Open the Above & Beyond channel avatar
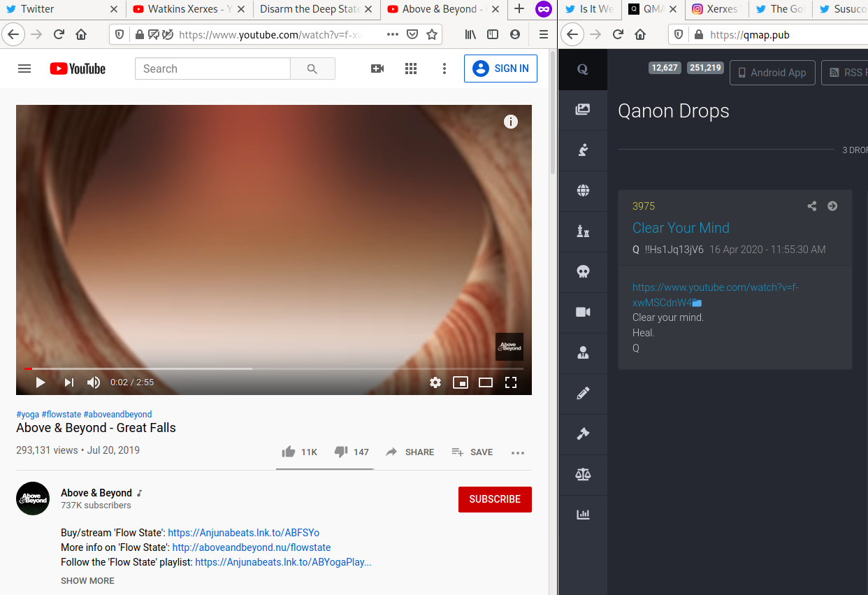The image size is (868, 595). pyautogui.click(x=33, y=499)
